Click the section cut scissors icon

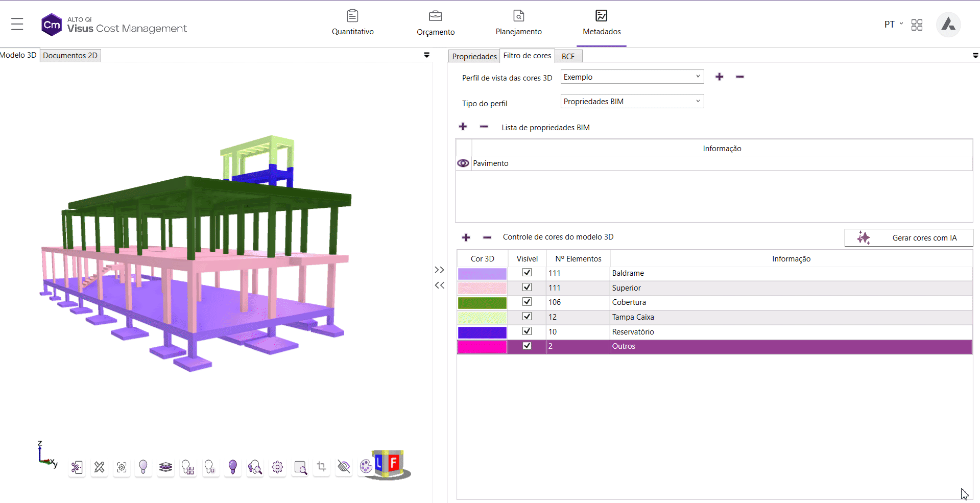click(x=77, y=467)
